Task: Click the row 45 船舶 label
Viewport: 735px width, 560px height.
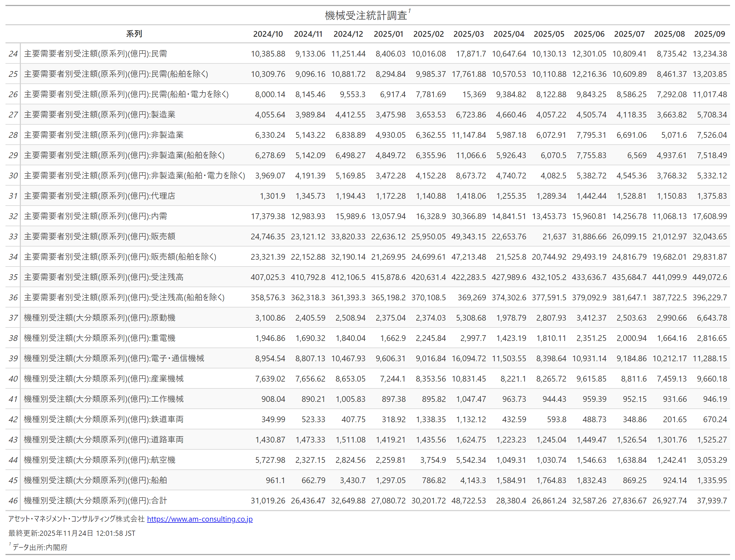Action: click(x=95, y=480)
